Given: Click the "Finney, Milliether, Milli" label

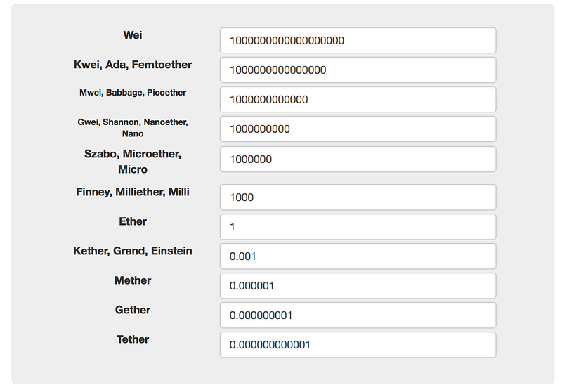Looking at the screenshot, I should [133, 192].
